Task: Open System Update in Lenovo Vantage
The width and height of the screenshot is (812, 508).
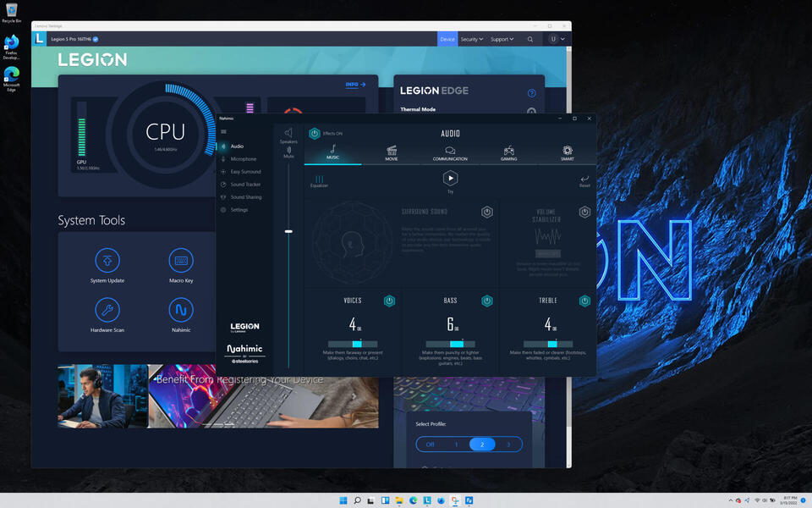Action: pyautogui.click(x=107, y=265)
